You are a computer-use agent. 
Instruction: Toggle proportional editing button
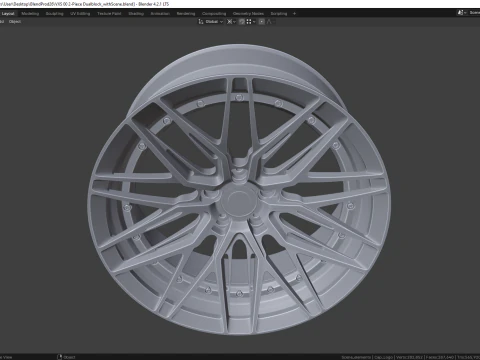[262, 22]
